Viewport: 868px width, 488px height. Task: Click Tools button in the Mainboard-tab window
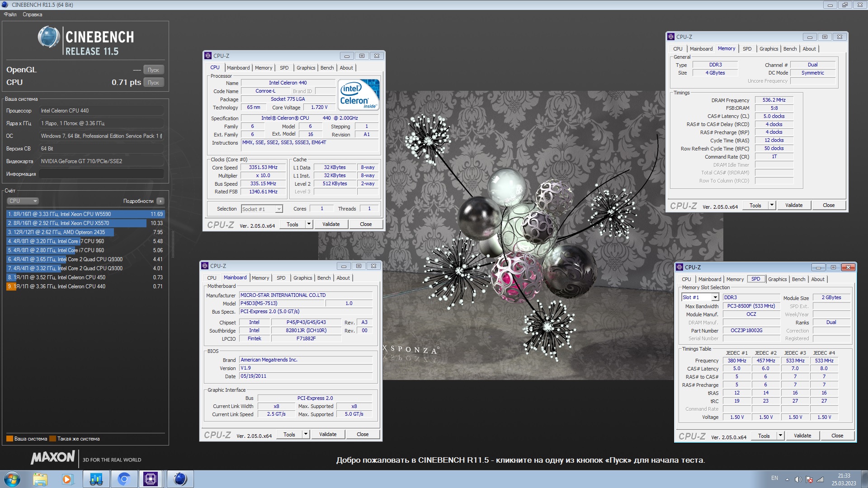(x=289, y=434)
